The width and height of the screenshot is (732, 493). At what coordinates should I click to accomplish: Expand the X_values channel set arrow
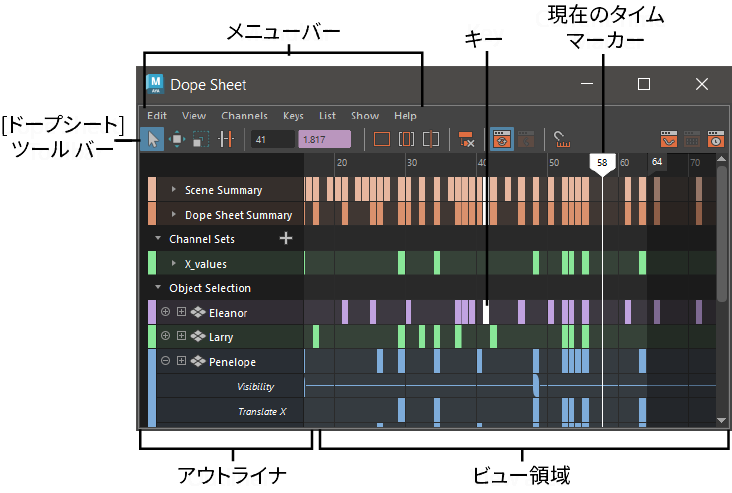click(x=174, y=263)
